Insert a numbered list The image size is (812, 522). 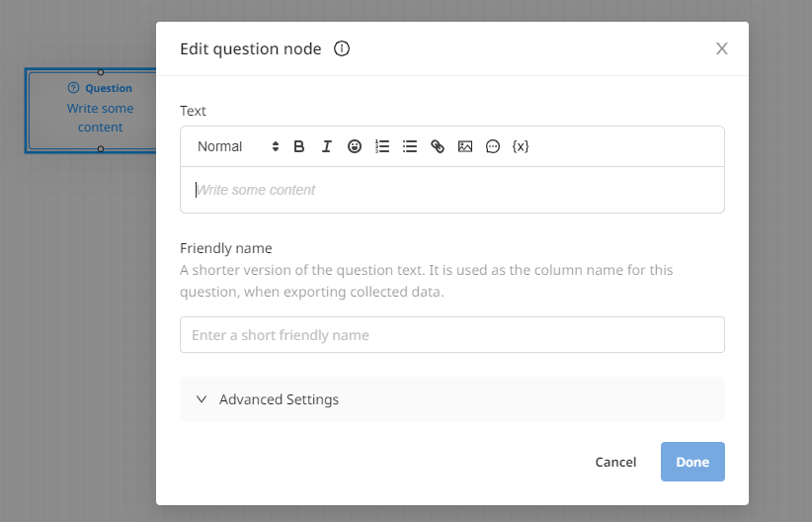point(382,146)
